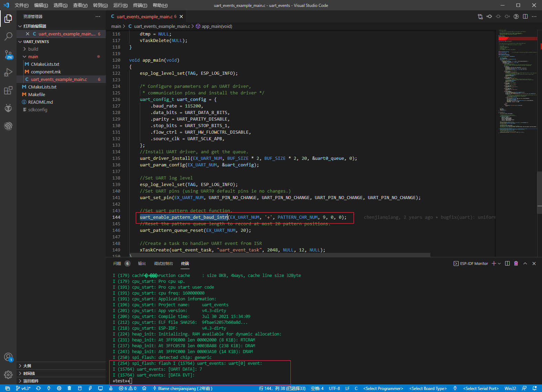Click ESP-IDF monitor device icon in status bar
The height and width of the screenshot is (392, 542).
click(x=101, y=388)
